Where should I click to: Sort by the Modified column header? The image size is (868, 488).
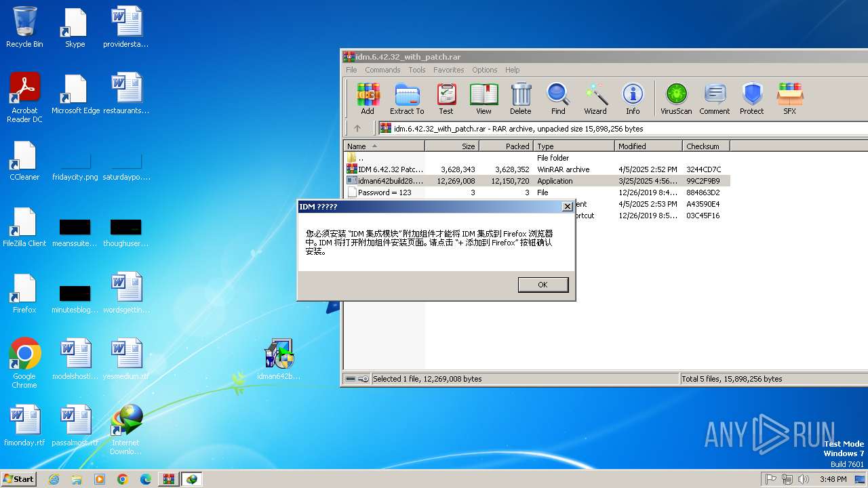coord(648,146)
